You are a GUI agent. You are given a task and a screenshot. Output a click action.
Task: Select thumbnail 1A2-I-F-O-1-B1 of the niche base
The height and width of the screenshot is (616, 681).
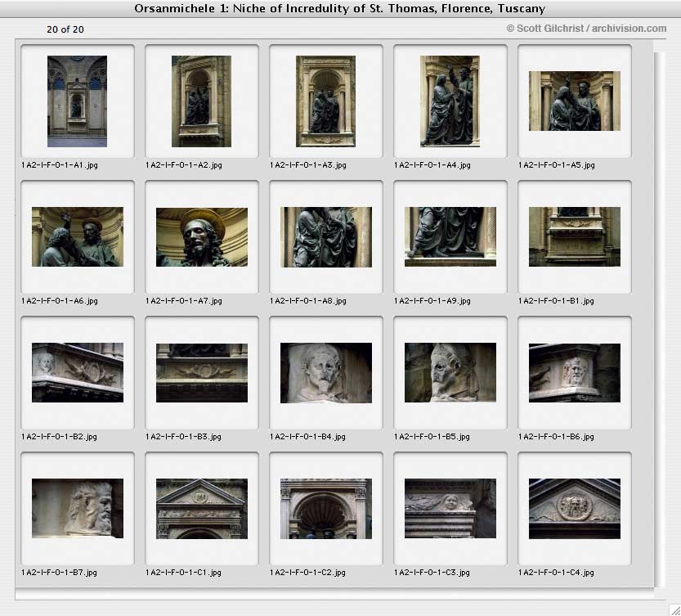click(575, 237)
